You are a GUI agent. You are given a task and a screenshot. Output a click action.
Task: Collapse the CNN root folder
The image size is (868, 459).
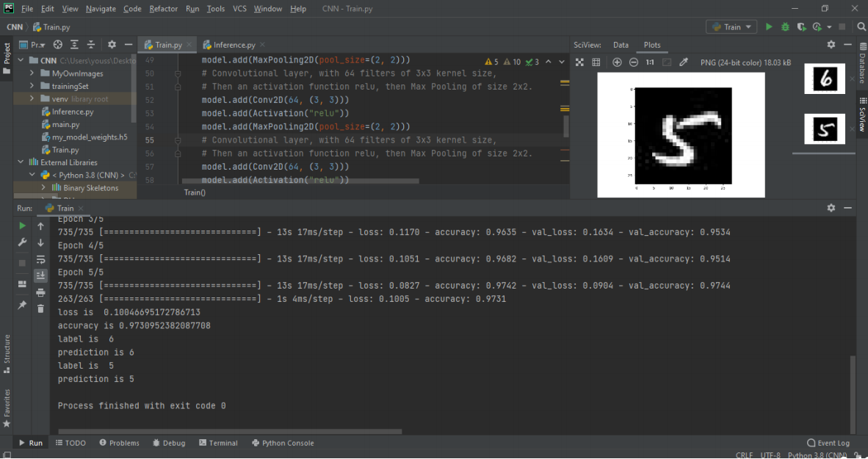[21, 60]
